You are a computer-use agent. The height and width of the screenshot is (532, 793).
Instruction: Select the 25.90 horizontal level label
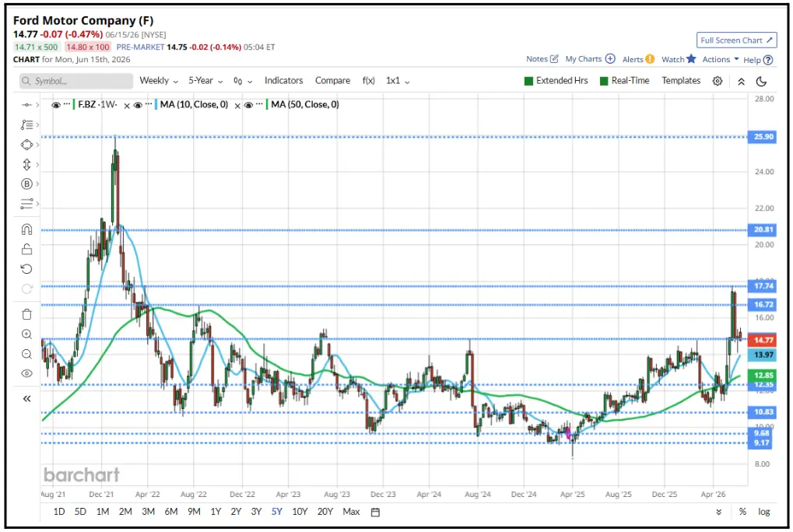(x=762, y=137)
